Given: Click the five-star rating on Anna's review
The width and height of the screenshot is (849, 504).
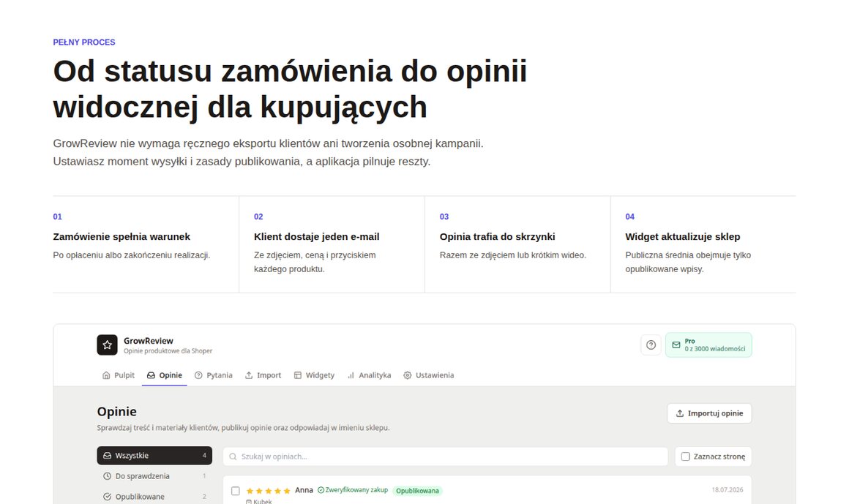Looking at the screenshot, I should click(x=268, y=490).
